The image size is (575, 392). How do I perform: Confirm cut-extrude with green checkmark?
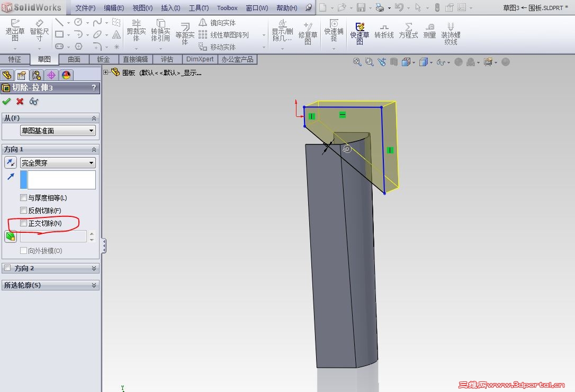(6, 101)
